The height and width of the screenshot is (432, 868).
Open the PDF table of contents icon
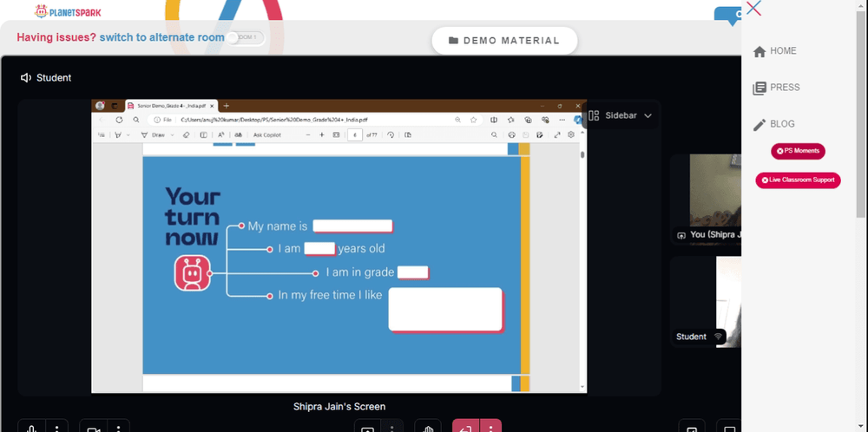[102, 135]
